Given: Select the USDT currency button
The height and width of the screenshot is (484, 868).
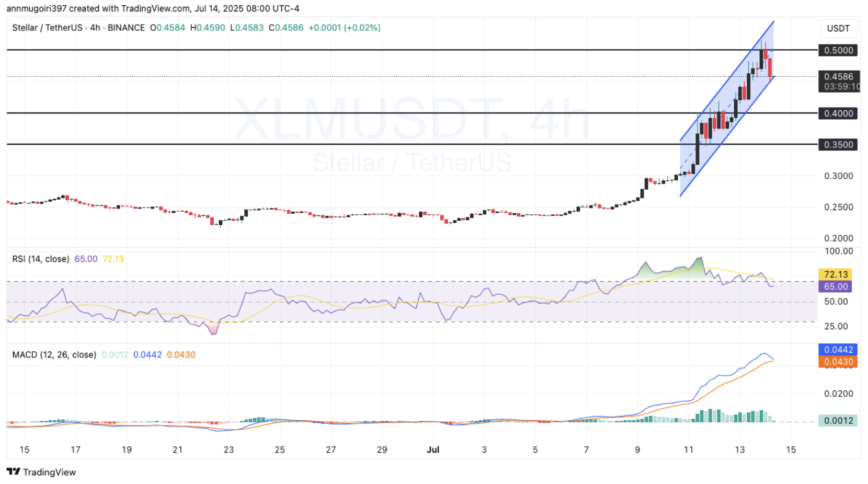Looking at the screenshot, I should 838,29.
